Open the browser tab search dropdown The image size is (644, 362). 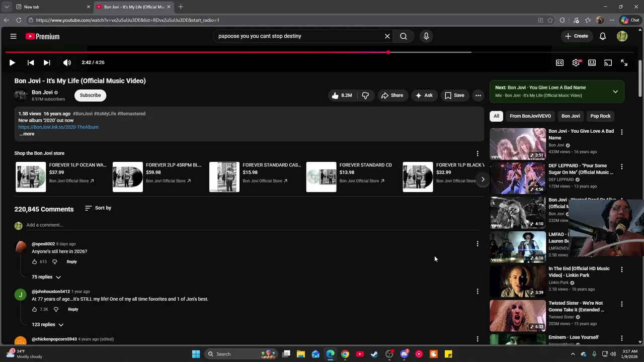coord(6,7)
